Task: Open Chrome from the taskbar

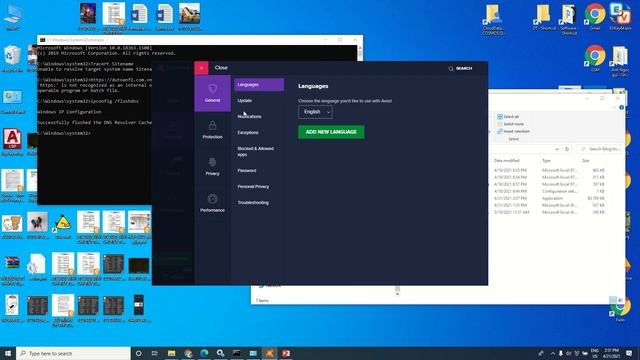Action: [x=188, y=353]
